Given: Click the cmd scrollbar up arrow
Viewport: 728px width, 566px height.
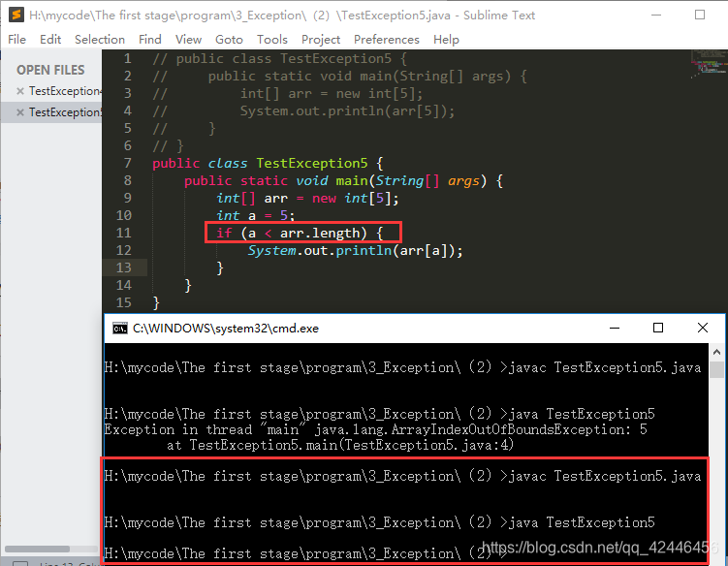Looking at the screenshot, I should click(716, 352).
